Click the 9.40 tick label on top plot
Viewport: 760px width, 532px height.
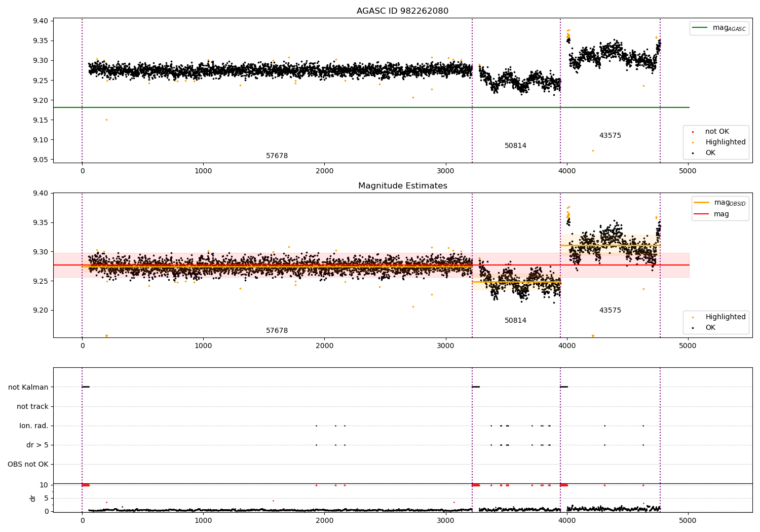pyautogui.click(x=41, y=21)
